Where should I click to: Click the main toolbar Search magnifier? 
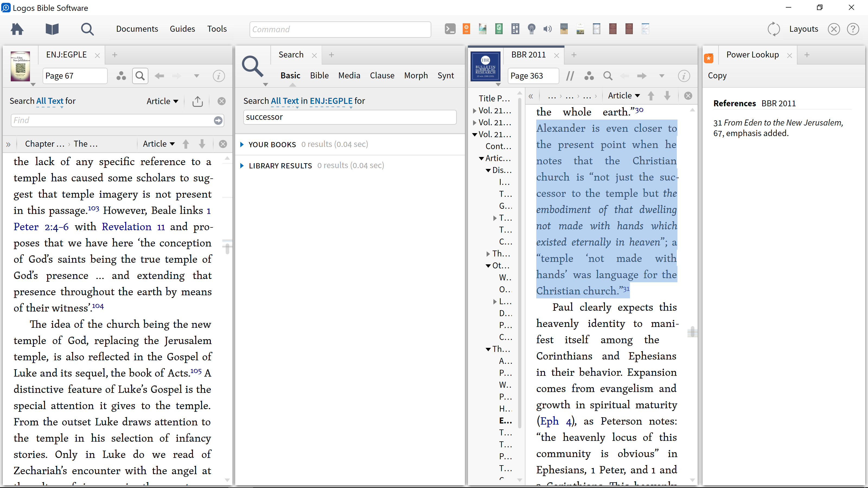pos(87,29)
